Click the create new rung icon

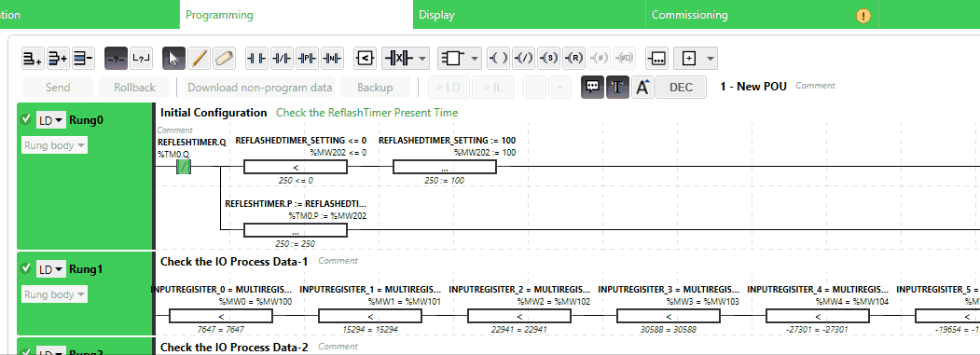click(33, 59)
